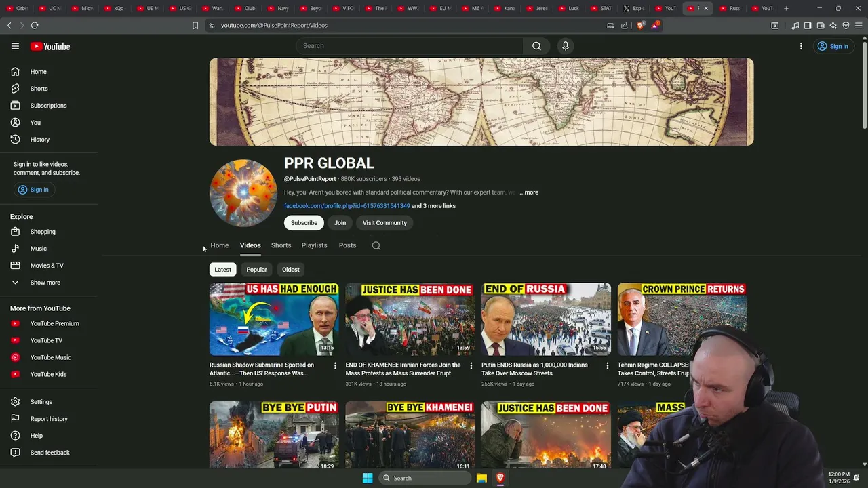
Task: Open Brave Shields lion icon
Action: tap(641, 25)
